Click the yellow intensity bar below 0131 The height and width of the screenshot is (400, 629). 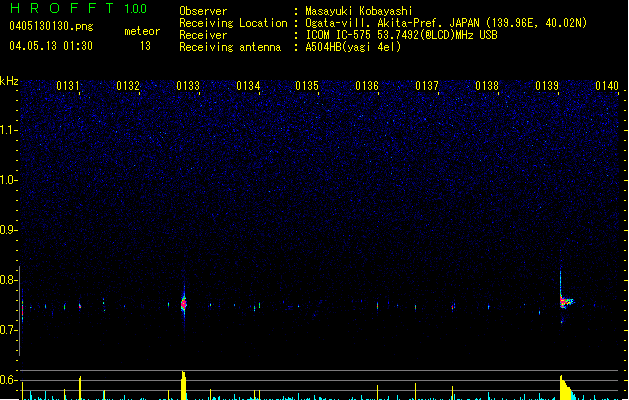80,388
